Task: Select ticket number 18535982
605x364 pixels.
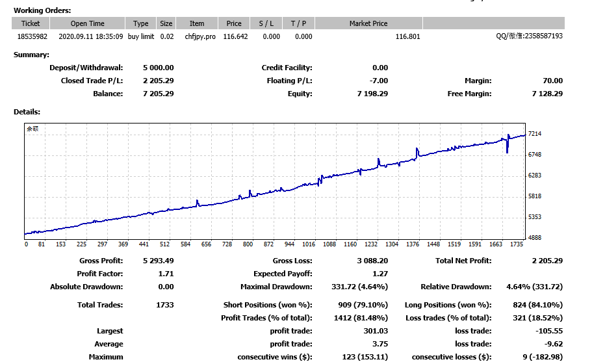Action: [x=32, y=36]
